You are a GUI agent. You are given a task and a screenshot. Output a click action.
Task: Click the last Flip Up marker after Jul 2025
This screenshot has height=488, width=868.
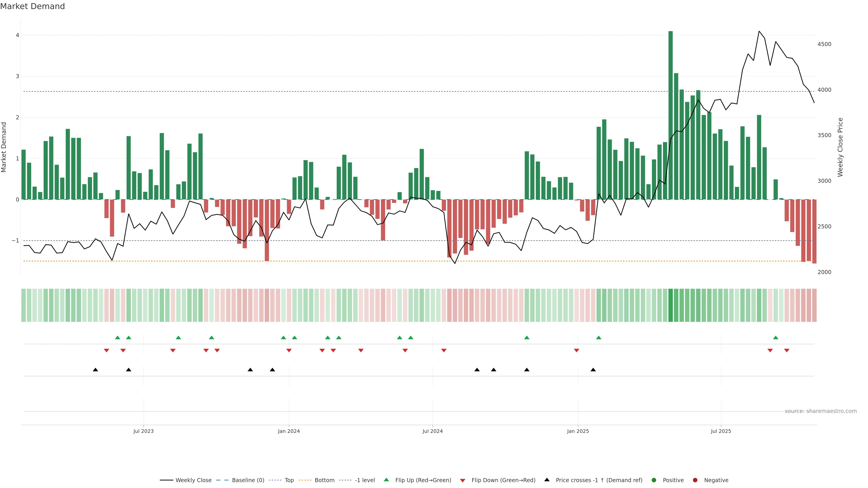click(x=776, y=338)
